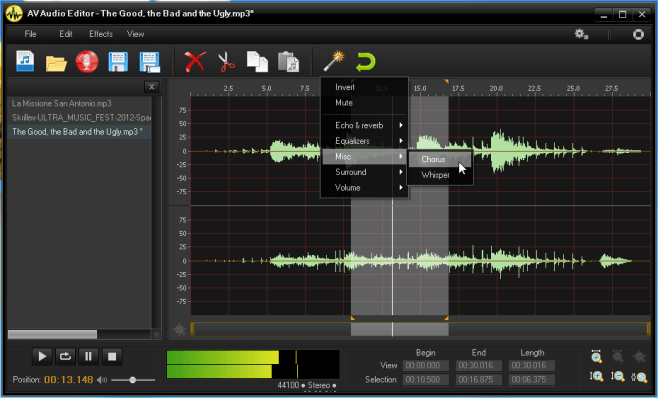Apply the Chorus effect

click(x=440, y=160)
